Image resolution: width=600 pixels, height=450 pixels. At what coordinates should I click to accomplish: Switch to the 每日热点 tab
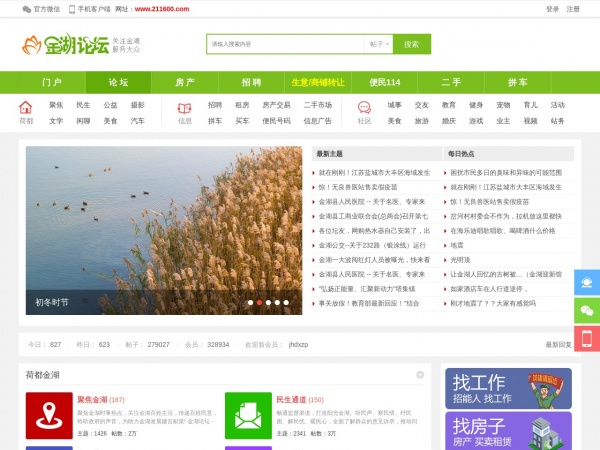(x=464, y=154)
